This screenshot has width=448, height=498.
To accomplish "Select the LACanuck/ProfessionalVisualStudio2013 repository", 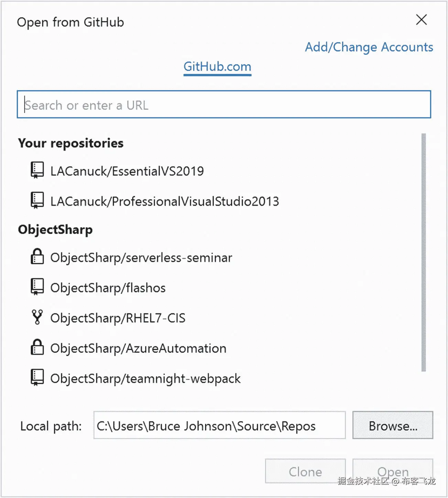I will 164,201.
